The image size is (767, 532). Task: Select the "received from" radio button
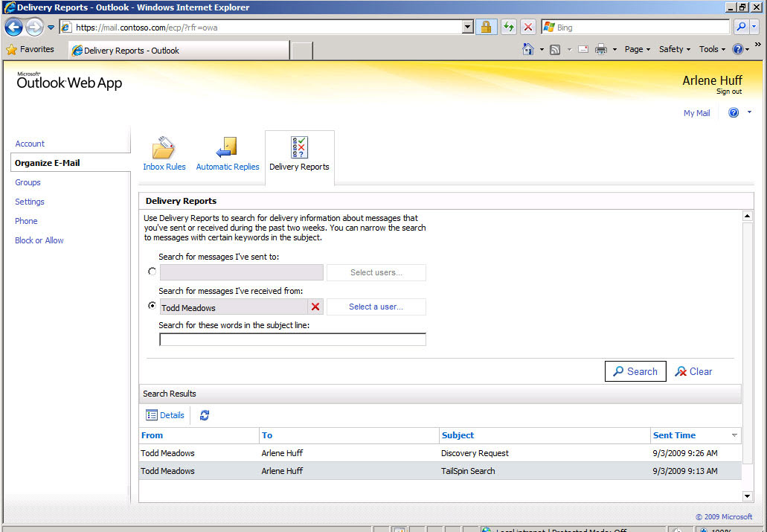152,305
